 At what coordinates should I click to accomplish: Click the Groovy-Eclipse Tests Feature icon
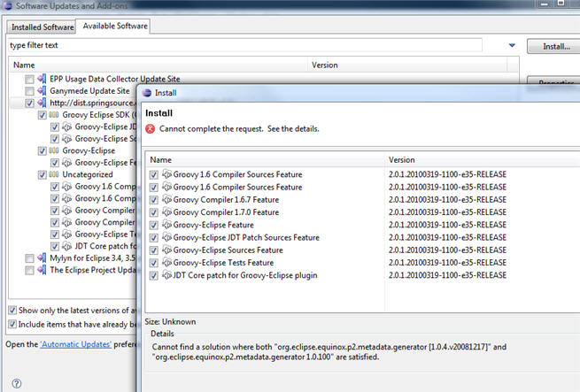pos(166,263)
